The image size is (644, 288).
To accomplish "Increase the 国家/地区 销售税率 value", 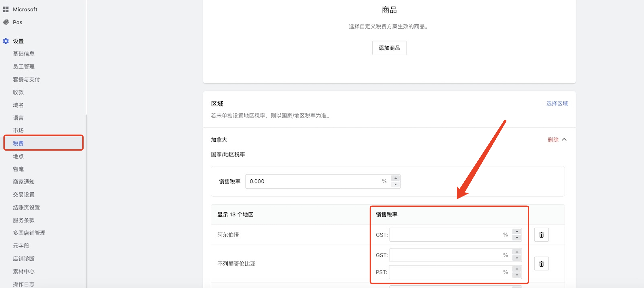I will (395, 178).
